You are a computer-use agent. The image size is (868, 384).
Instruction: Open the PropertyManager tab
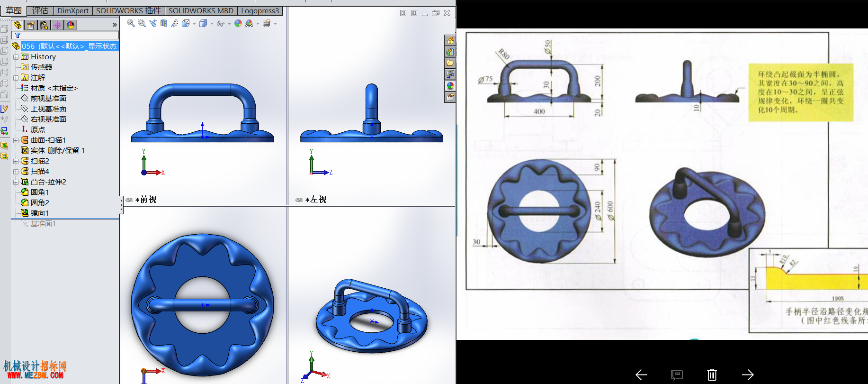(31, 25)
